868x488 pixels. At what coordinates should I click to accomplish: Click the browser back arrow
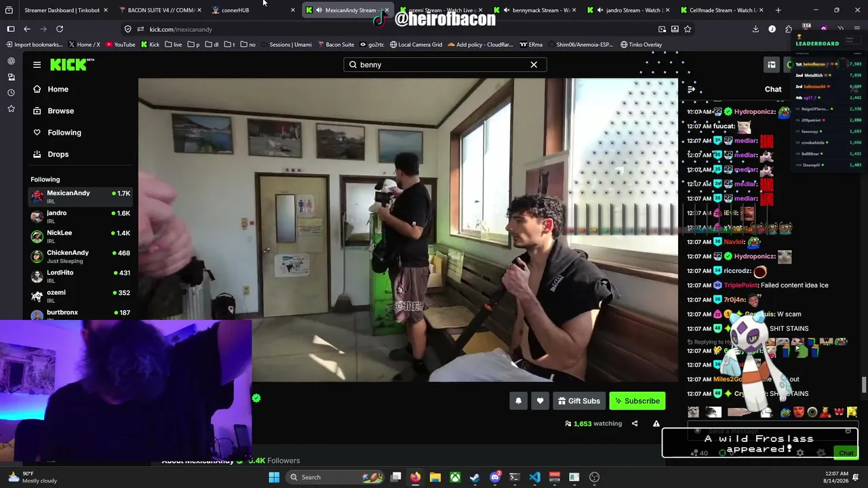click(x=27, y=29)
